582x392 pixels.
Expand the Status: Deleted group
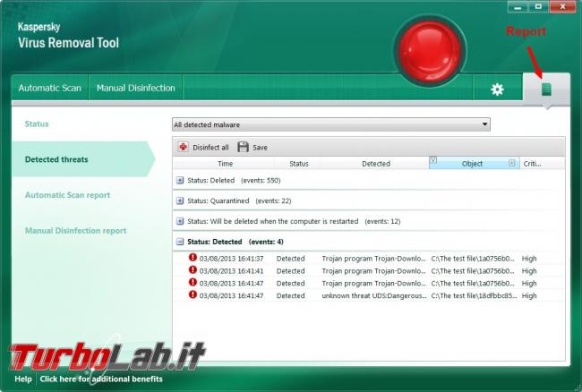pyautogui.click(x=180, y=181)
